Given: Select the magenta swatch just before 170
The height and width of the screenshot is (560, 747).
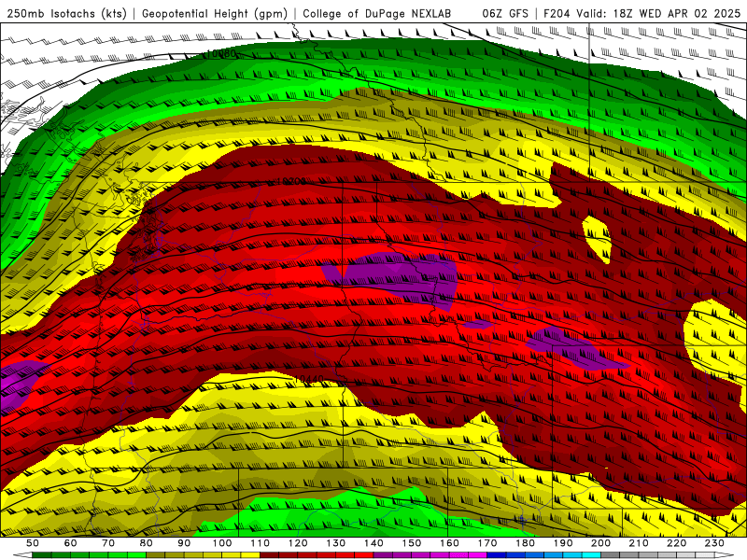Looking at the screenshot, I should [478, 555].
